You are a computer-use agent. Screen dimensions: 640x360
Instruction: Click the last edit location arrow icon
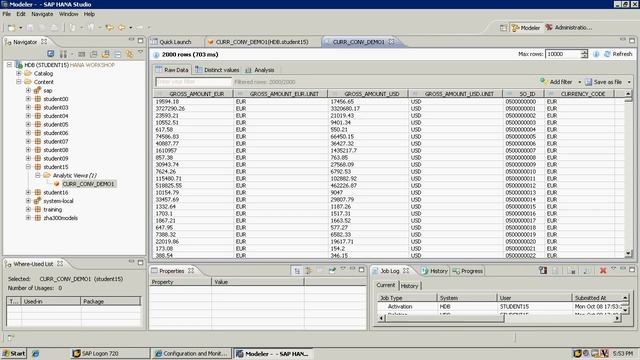[x=109, y=28]
